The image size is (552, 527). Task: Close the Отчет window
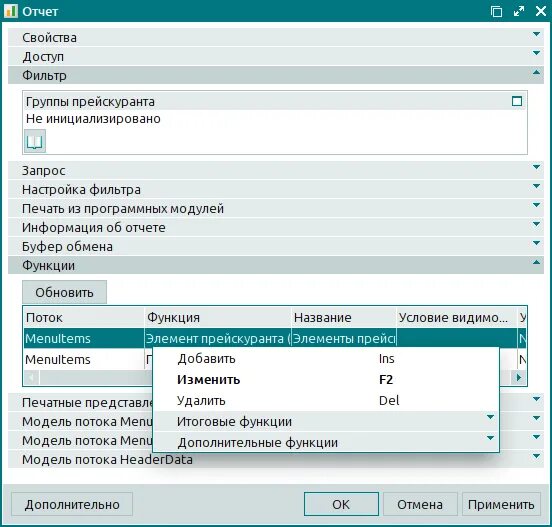[541, 11]
